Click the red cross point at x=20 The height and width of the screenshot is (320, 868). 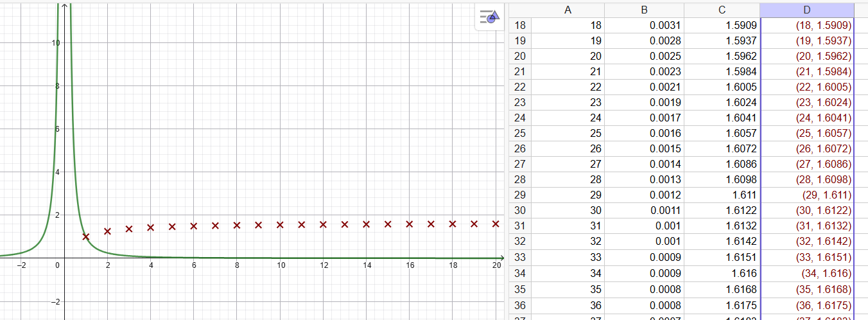pos(496,224)
